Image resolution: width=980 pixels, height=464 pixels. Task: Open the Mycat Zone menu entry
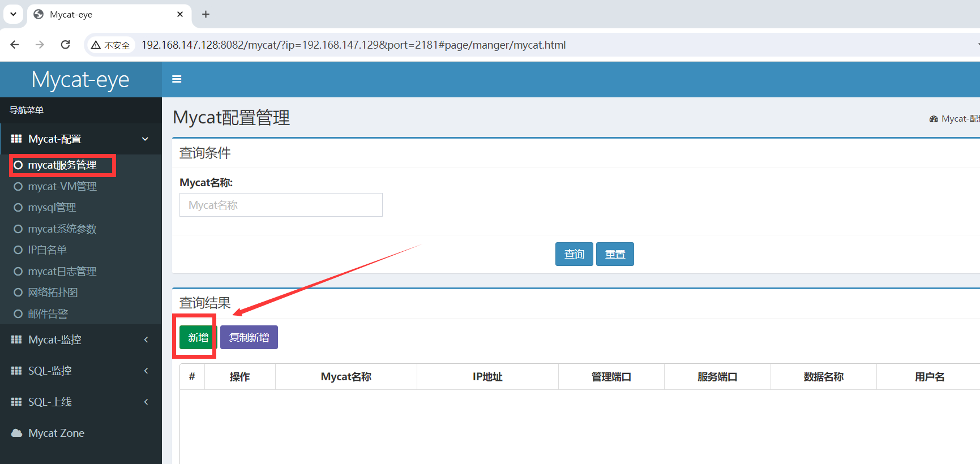point(81,433)
